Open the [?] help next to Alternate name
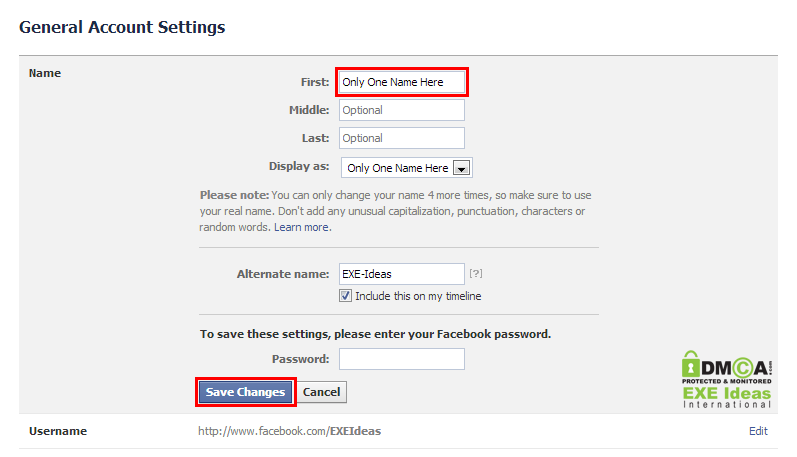This screenshot has height=457, width=797. (x=476, y=273)
